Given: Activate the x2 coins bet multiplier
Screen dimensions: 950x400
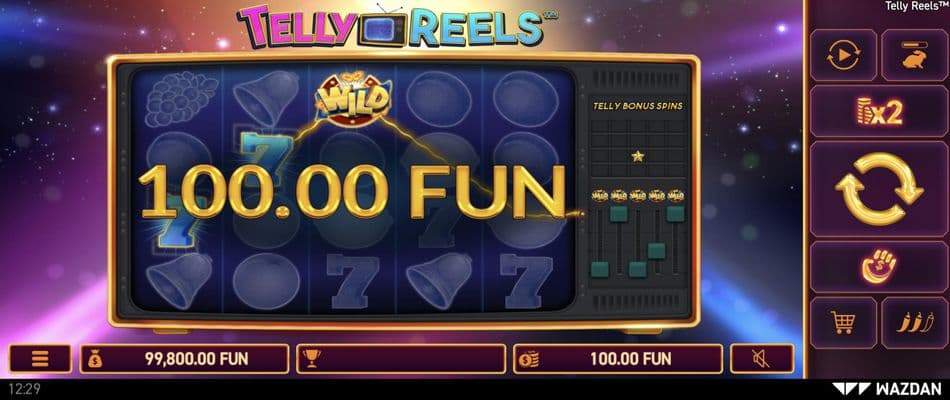Looking at the screenshot, I should tap(880, 111).
